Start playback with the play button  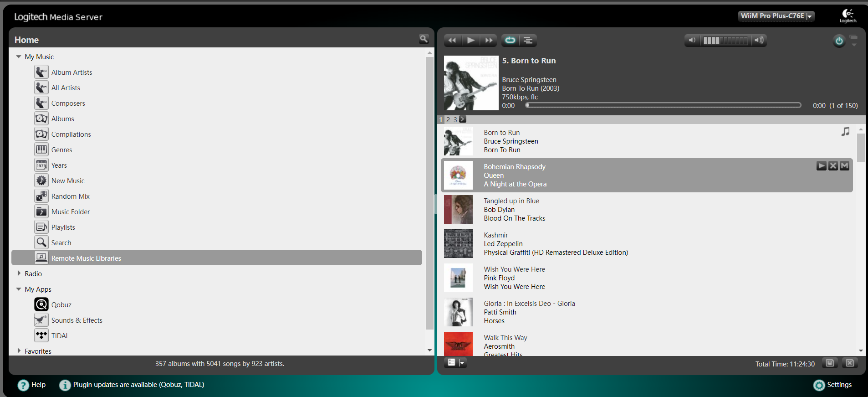(x=471, y=40)
